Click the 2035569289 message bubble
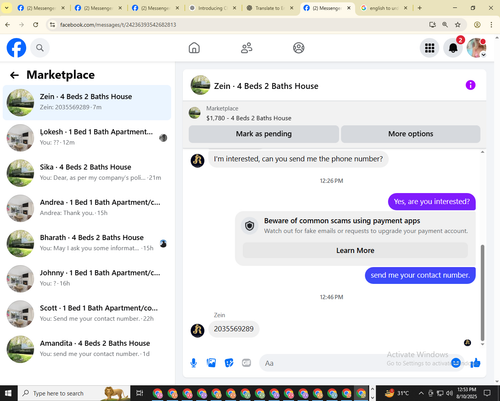This screenshot has width=500, height=401. (234, 329)
